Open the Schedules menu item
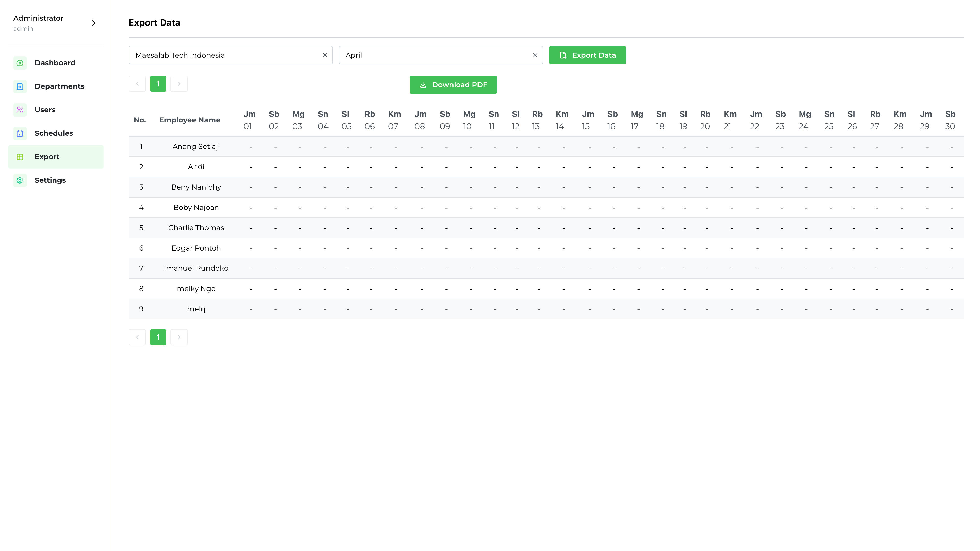This screenshot has height=551, width=980. 54,133
